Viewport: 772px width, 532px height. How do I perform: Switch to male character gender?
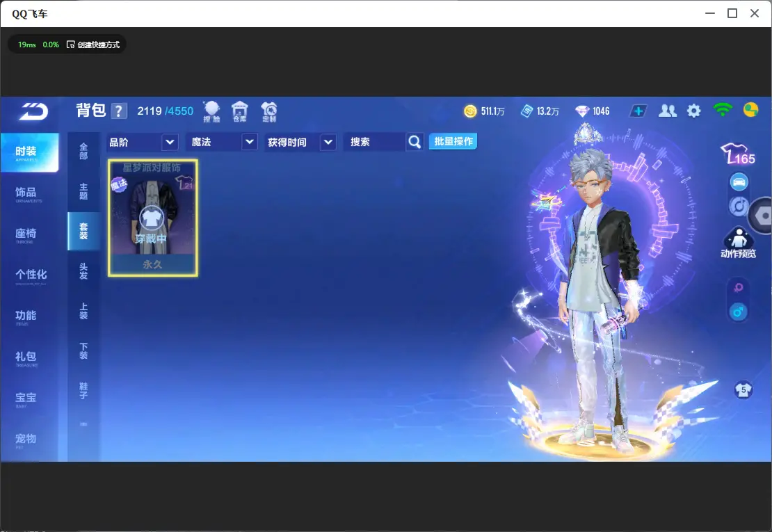(738, 312)
